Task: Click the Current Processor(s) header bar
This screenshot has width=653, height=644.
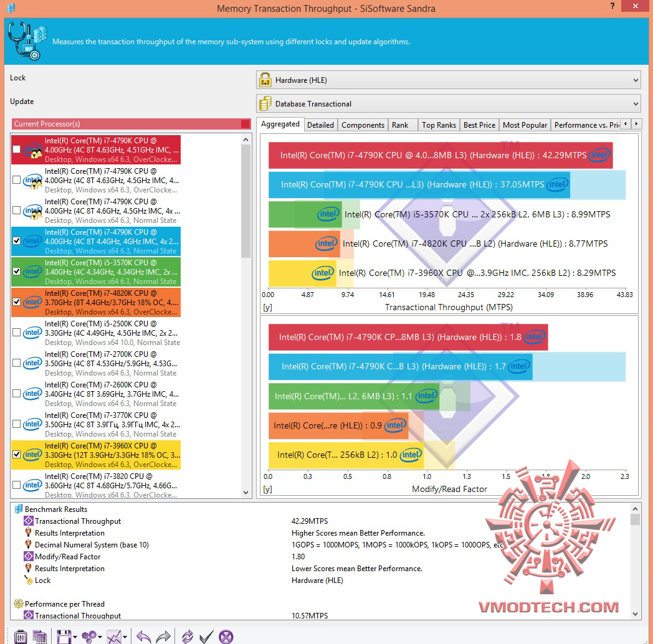Action: 131,124
